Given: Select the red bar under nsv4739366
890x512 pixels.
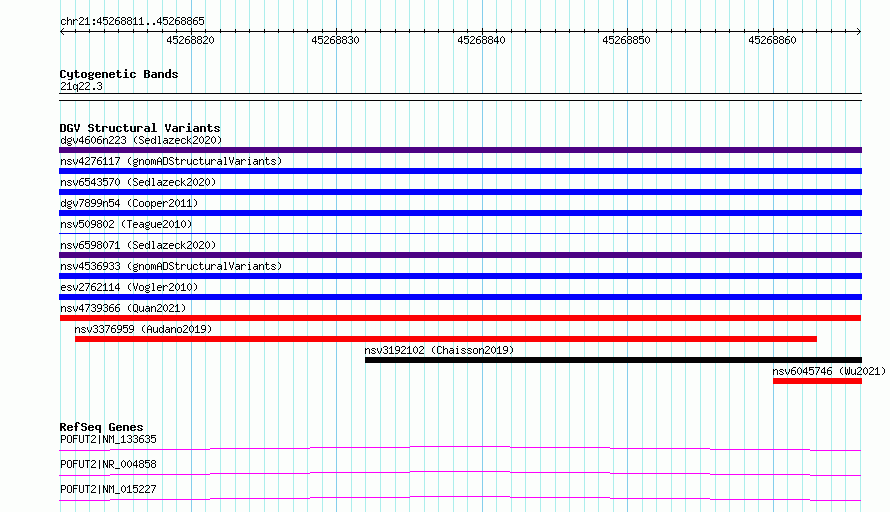Looking at the screenshot, I should click(460, 318).
